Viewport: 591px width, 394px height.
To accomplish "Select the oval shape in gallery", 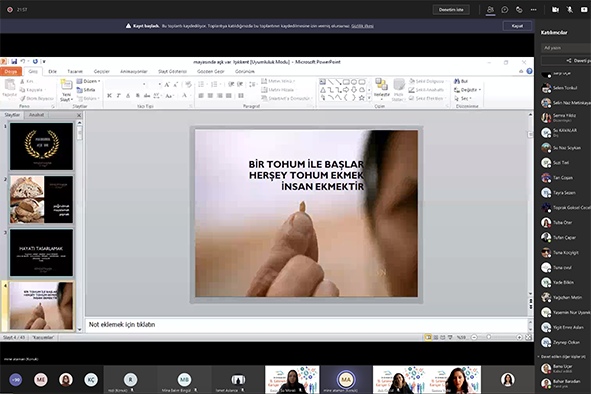I will (x=354, y=82).
